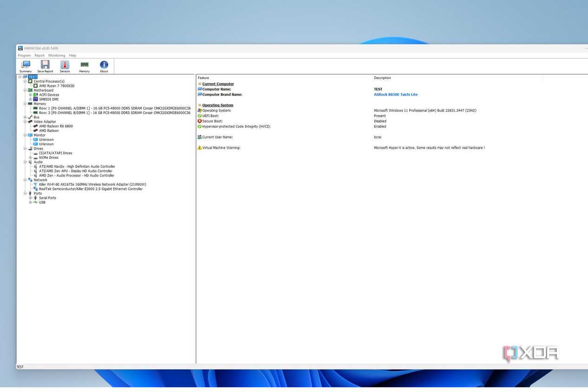Click the Operating System build value text
The height and width of the screenshot is (392, 588).
point(425,111)
